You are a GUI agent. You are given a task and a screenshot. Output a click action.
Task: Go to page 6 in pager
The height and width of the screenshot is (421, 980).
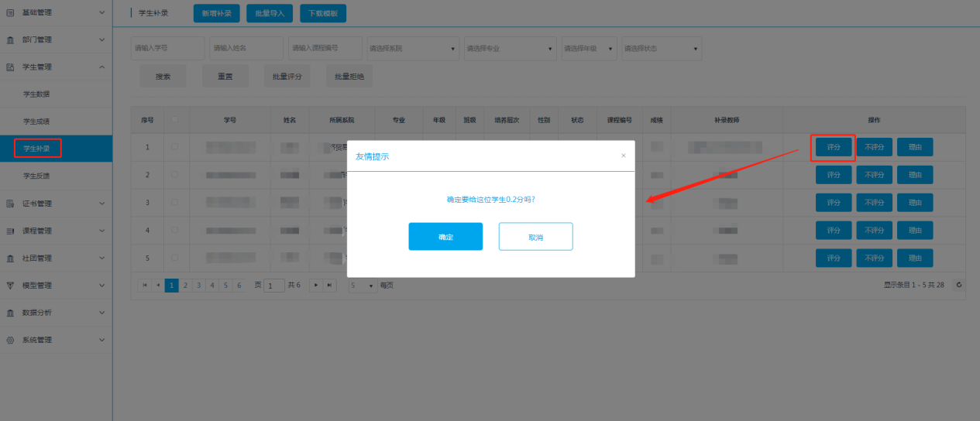239,286
